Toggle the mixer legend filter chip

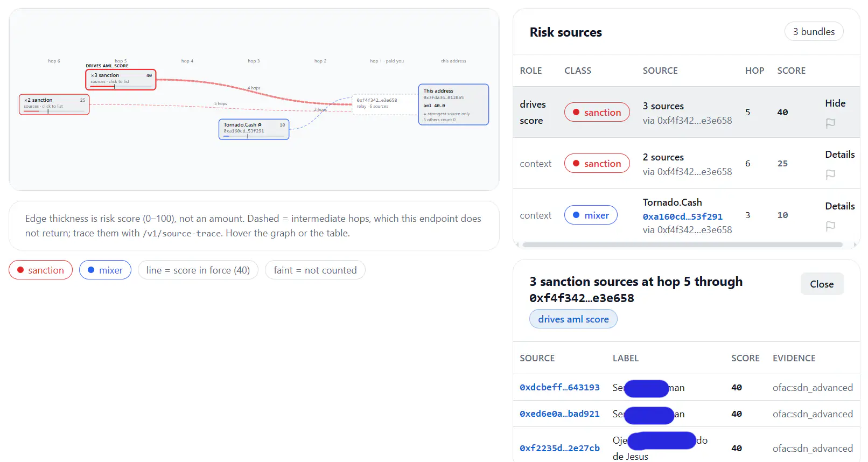(105, 270)
